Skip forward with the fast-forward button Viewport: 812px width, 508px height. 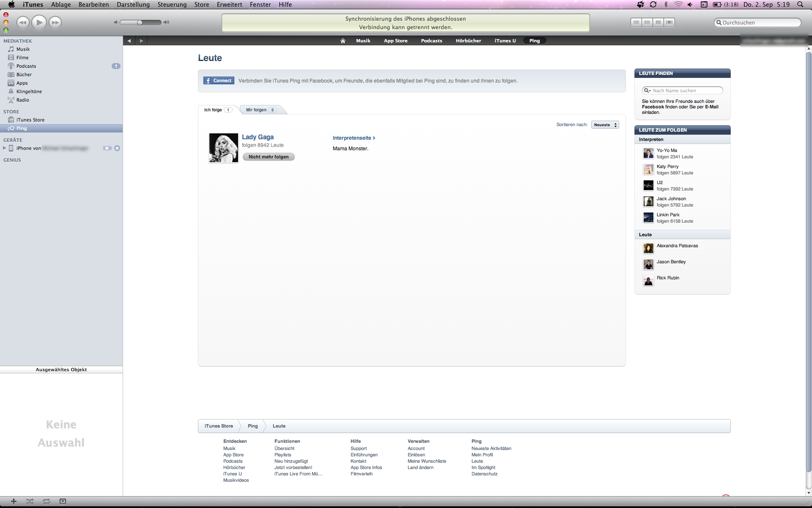[55, 22]
